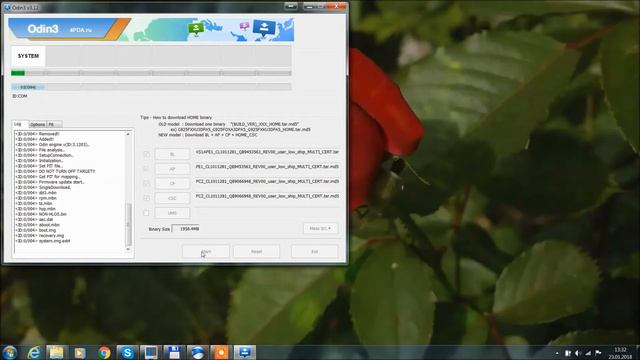640x360 pixels.
Task: Click the ID:COM port indicator box
Action: click(x=28, y=87)
